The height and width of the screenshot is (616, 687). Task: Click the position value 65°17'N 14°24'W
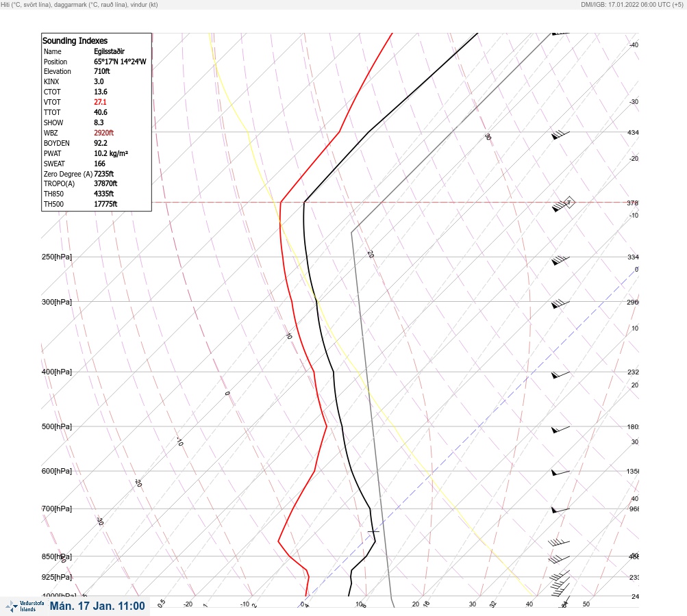(x=120, y=62)
